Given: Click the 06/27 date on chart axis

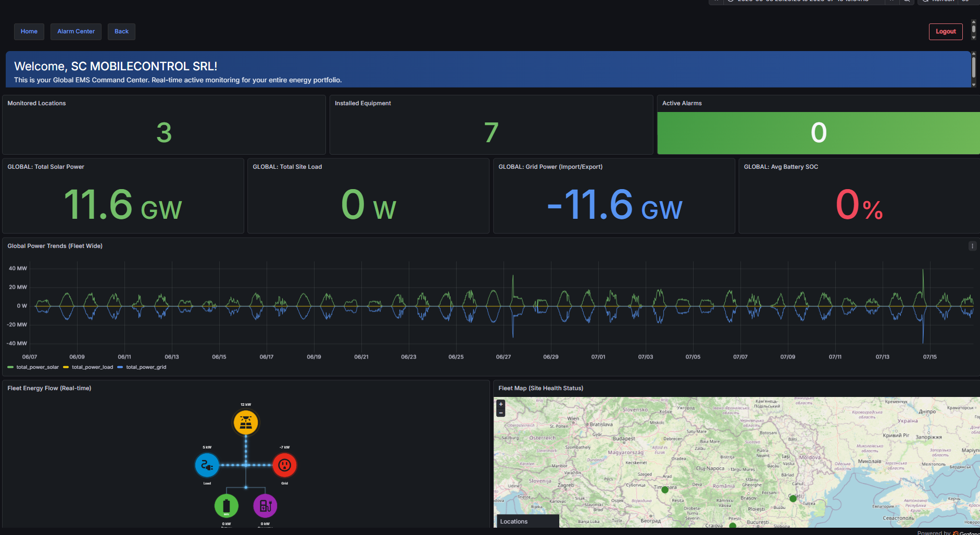Looking at the screenshot, I should point(504,357).
